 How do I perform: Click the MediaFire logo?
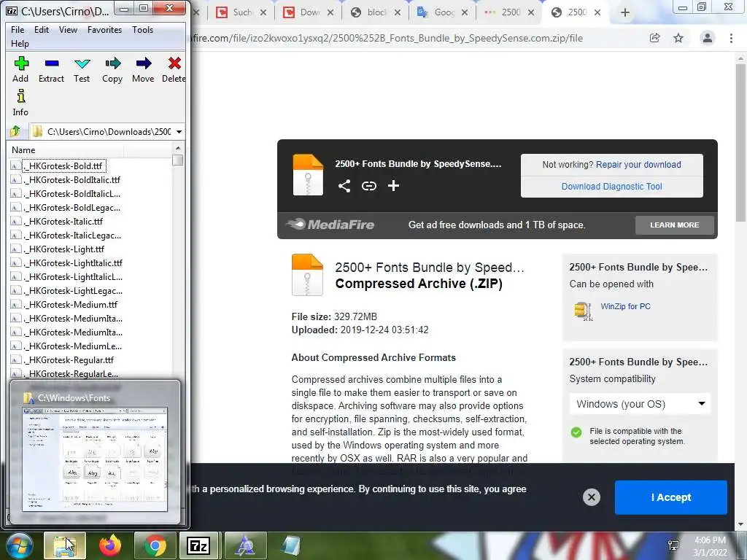pos(330,225)
